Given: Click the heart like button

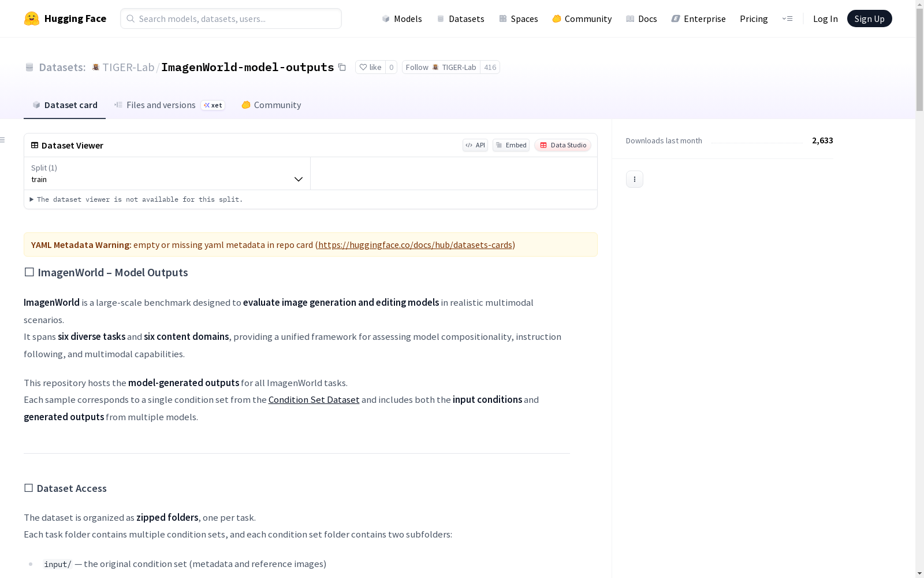Looking at the screenshot, I should coord(370,67).
